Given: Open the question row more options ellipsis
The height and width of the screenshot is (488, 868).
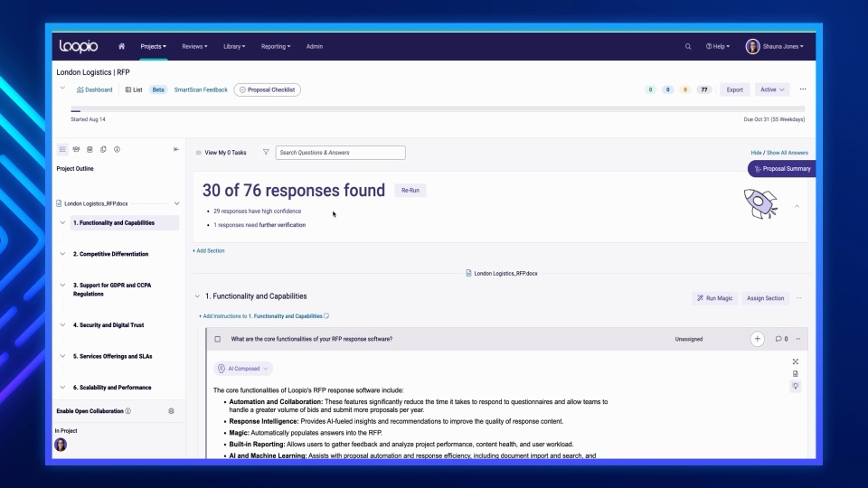Looking at the screenshot, I should tap(798, 339).
